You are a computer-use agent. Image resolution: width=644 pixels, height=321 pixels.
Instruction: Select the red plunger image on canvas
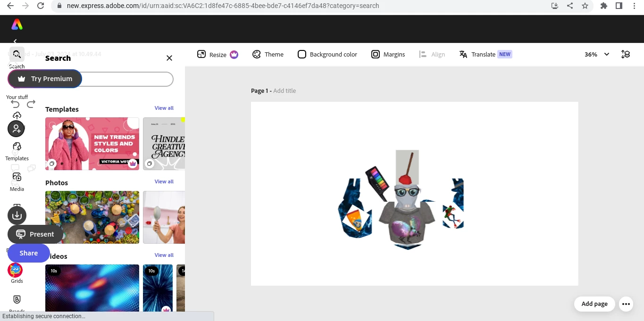point(407,167)
